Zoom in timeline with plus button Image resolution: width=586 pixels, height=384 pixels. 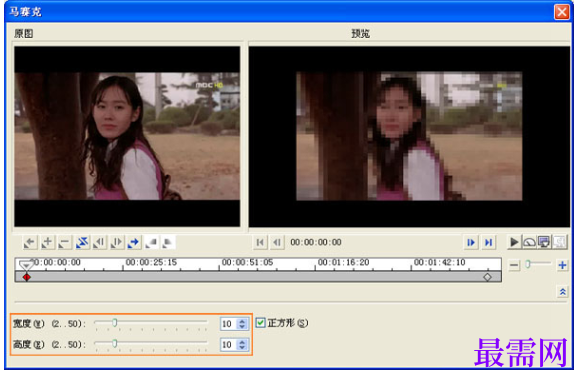[x=562, y=265]
